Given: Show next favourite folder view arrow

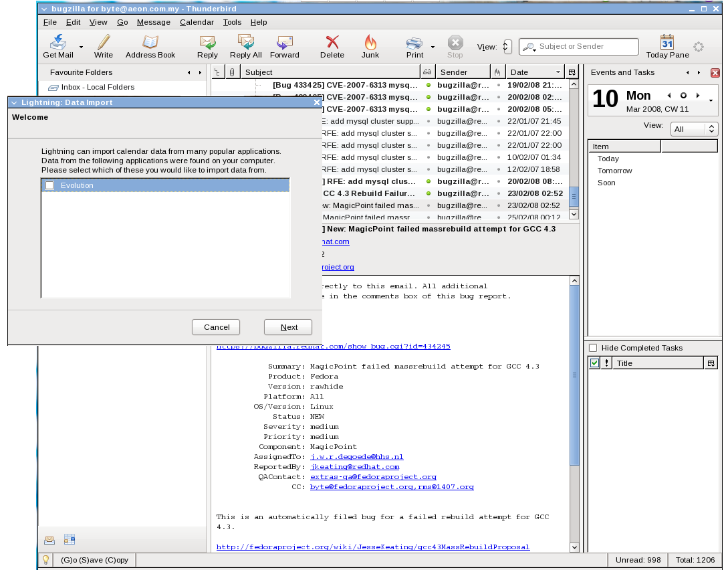Looking at the screenshot, I should coord(200,72).
